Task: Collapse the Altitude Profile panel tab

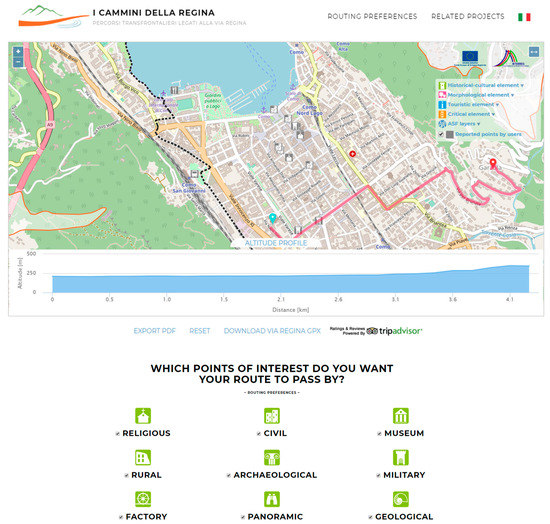Action: (x=276, y=243)
